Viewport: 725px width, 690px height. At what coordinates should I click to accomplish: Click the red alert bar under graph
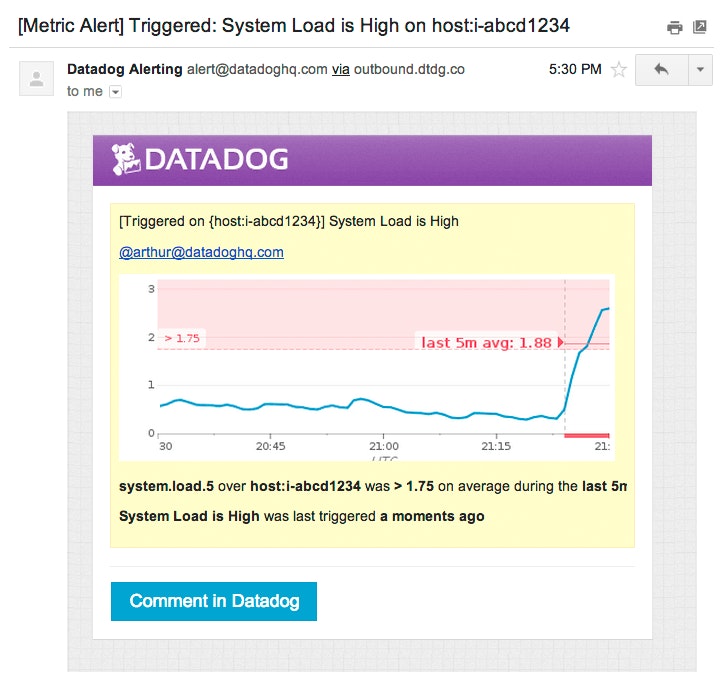coord(587,435)
